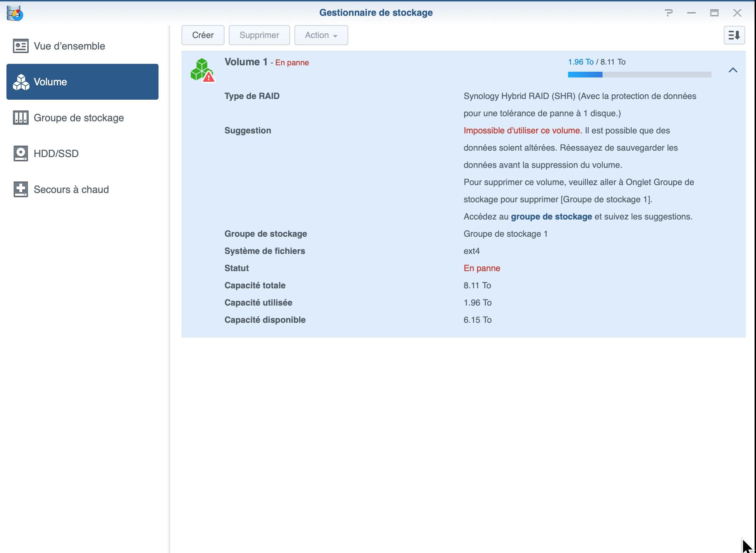Image resolution: width=756 pixels, height=553 pixels.
Task: Click the HDD/SSD disk sidebar icon
Action: [21, 153]
